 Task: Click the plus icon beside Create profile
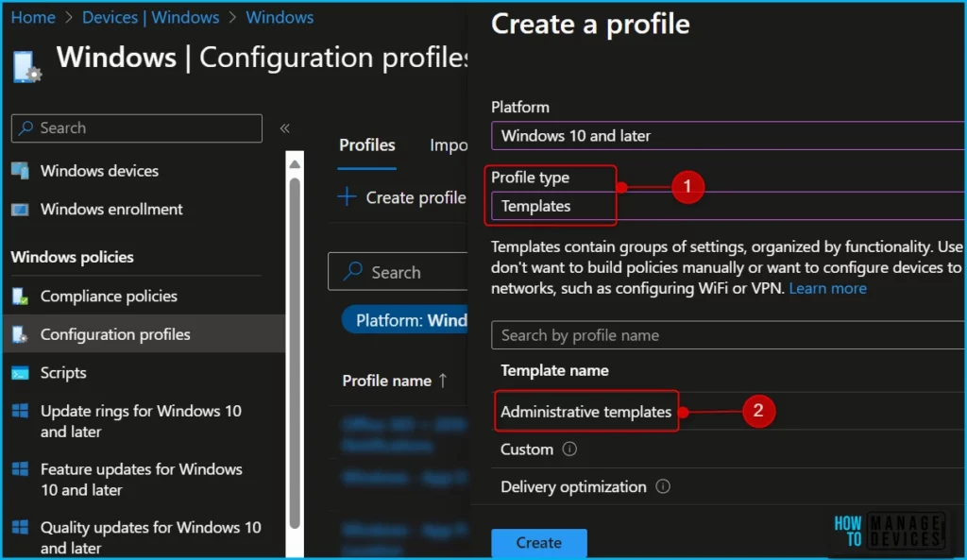(347, 196)
